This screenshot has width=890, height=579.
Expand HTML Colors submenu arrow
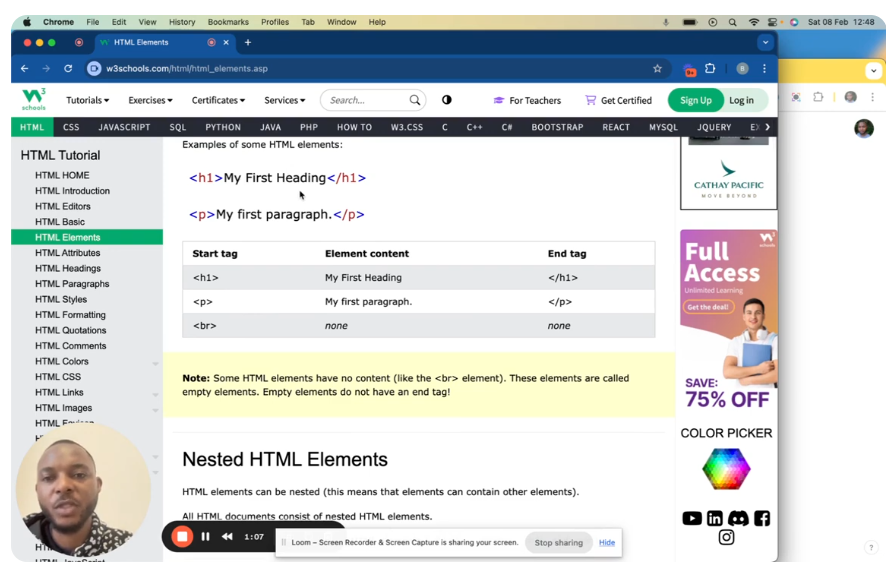[155, 363]
